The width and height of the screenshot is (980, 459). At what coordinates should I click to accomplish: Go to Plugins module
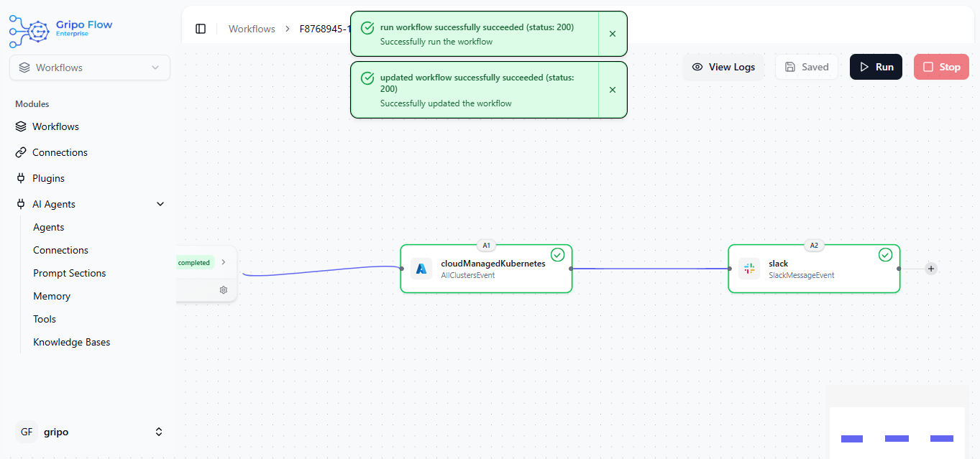coord(48,178)
